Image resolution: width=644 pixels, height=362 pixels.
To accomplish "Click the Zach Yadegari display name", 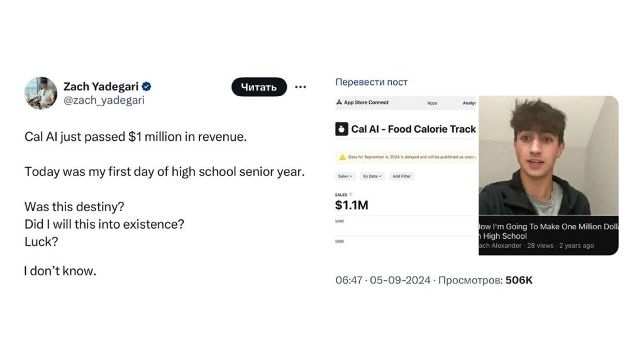I will (x=101, y=87).
